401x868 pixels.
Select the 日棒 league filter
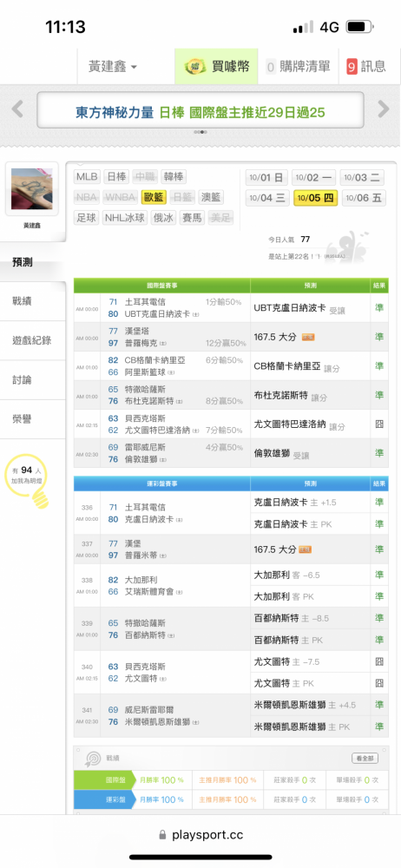coord(115,177)
